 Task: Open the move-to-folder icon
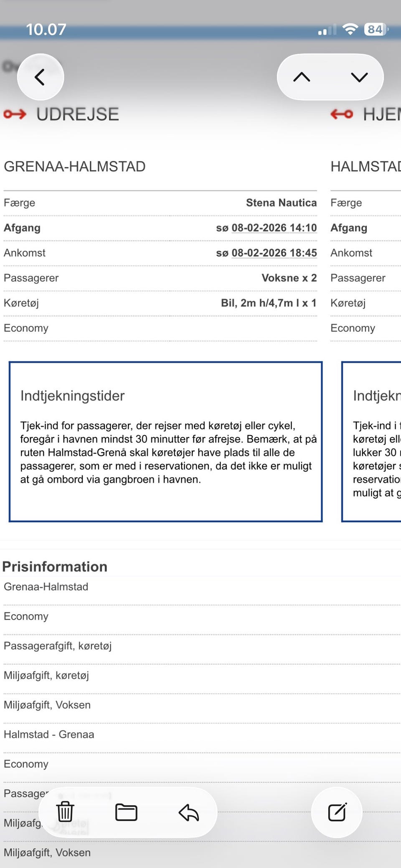point(126,812)
